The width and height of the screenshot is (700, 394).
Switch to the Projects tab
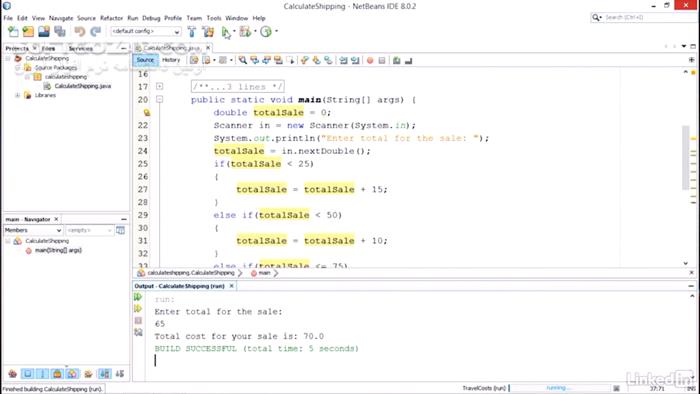[x=17, y=48]
